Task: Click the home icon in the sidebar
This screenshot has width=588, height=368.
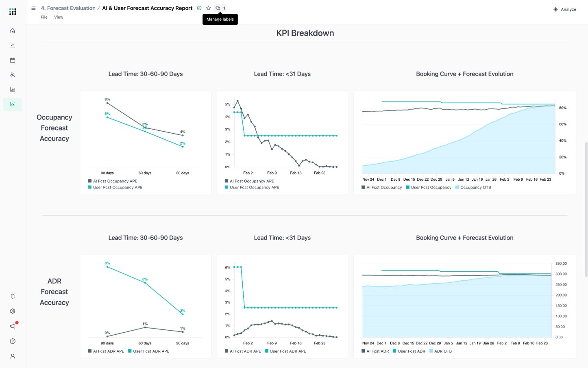Action: click(x=13, y=31)
